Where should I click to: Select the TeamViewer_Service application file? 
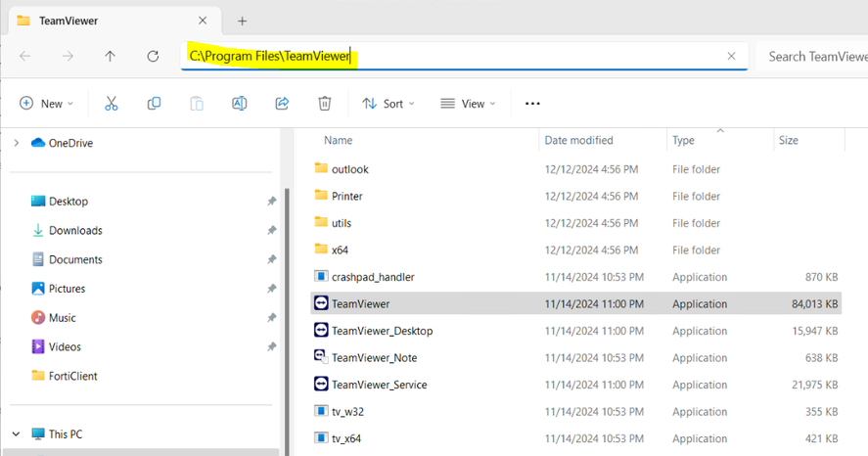pos(379,385)
